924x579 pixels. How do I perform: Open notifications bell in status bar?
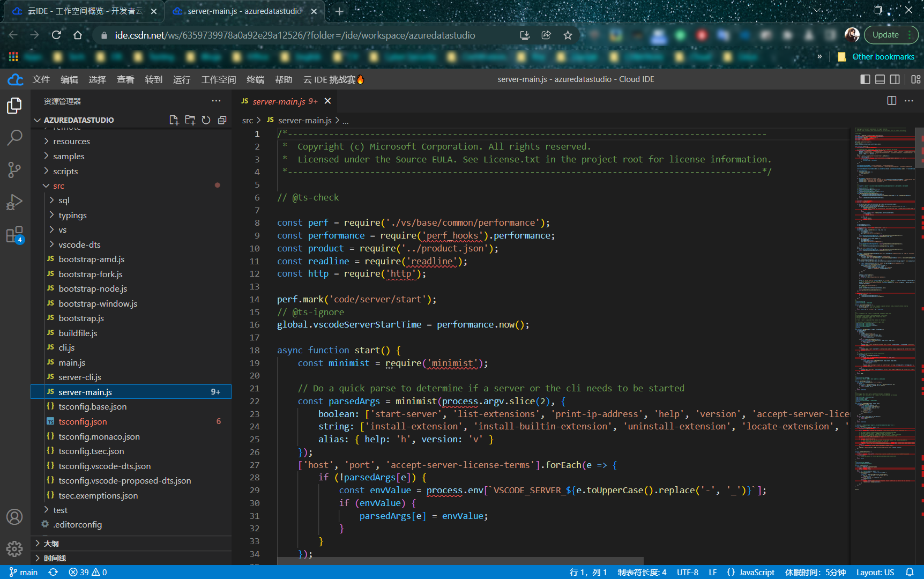coord(910,572)
